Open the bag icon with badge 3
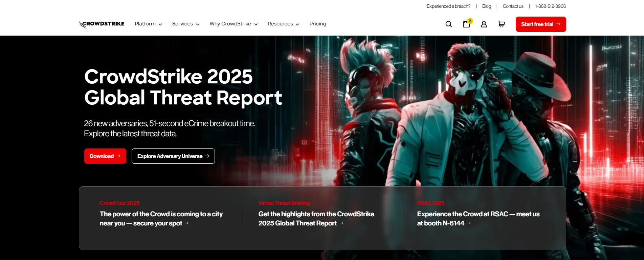This screenshot has height=260, width=644. coord(467,23)
